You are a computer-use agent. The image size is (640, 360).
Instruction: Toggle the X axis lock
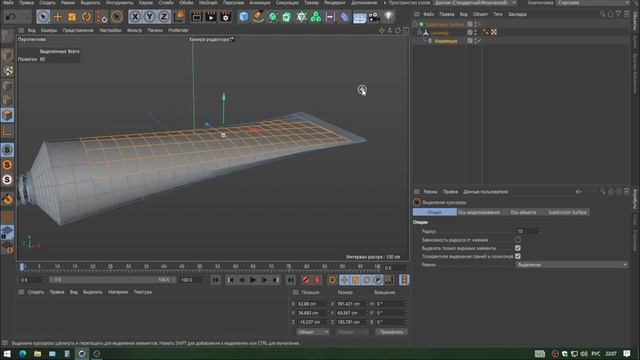coord(135,17)
